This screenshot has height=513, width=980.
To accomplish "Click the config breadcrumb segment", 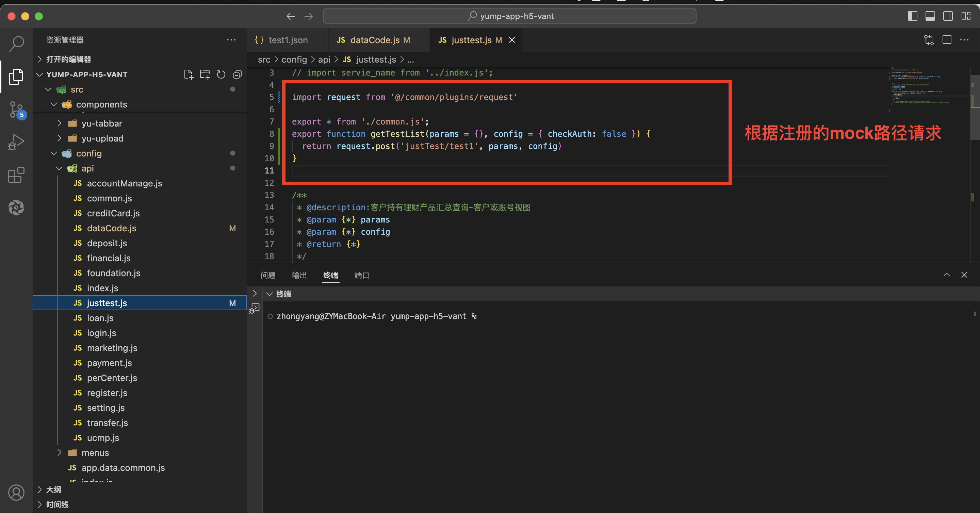I will click(x=294, y=60).
